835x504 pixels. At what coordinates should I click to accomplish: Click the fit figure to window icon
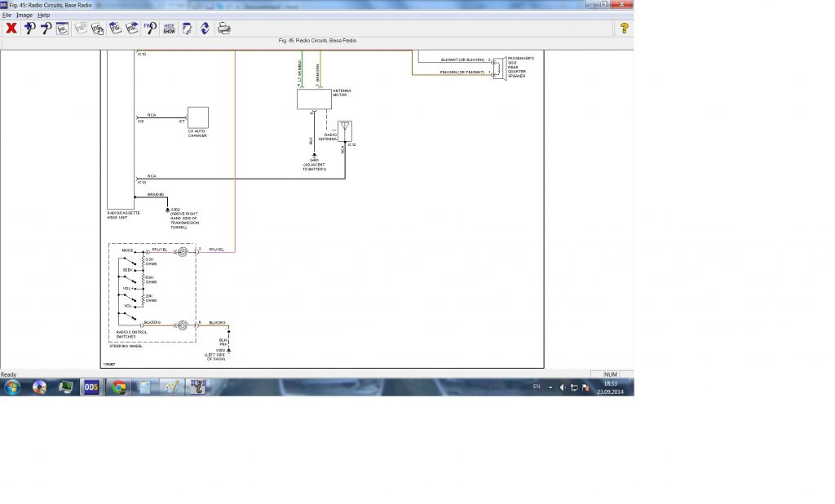tap(62, 28)
